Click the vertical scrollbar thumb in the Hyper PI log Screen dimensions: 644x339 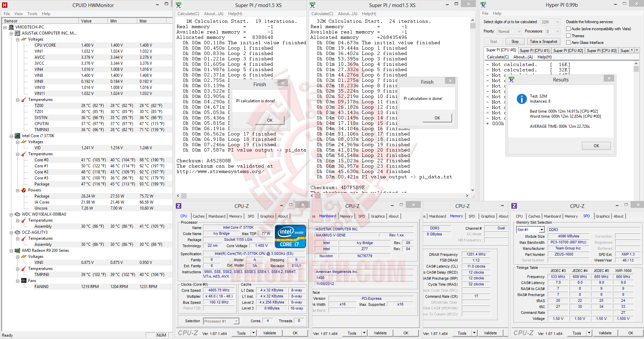click(636, 69)
